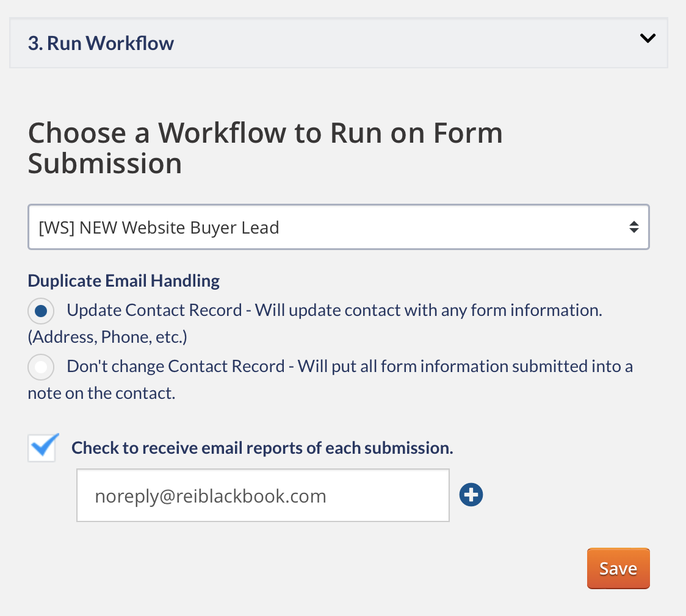Click the 3. Run Workflow section header
Screen dimensions: 686x616
click(x=101, y=43)
